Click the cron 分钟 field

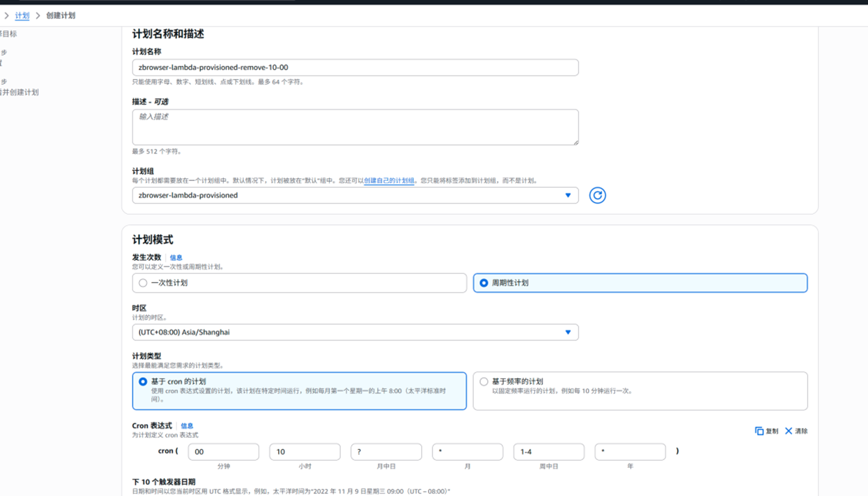click(223, 452)
